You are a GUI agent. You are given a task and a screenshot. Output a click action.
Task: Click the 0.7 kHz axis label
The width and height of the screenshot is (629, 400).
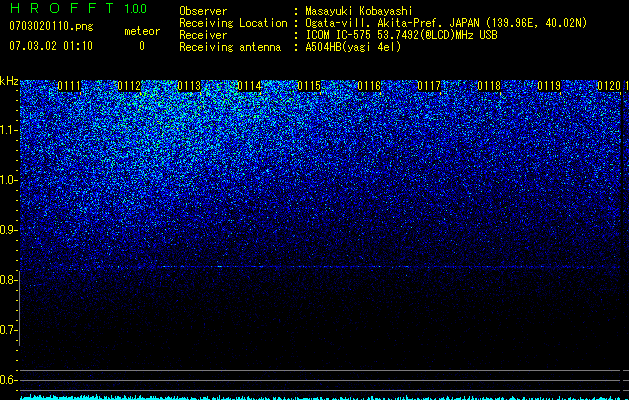pyautogui.click(x=8, y=330)
